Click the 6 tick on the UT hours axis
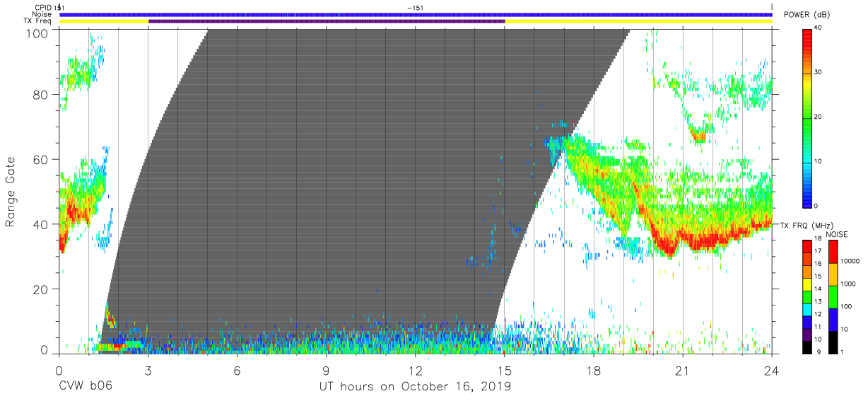 coord(237,370)
